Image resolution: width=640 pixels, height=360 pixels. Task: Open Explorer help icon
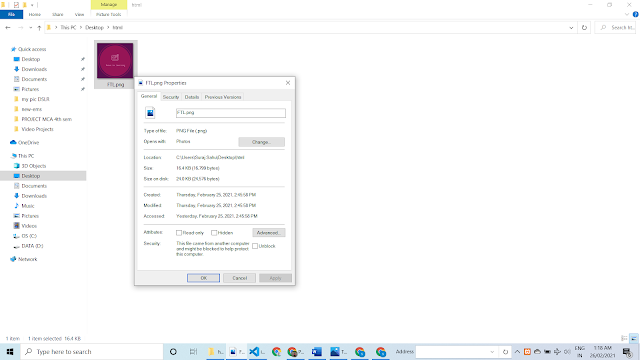[636, 14]
